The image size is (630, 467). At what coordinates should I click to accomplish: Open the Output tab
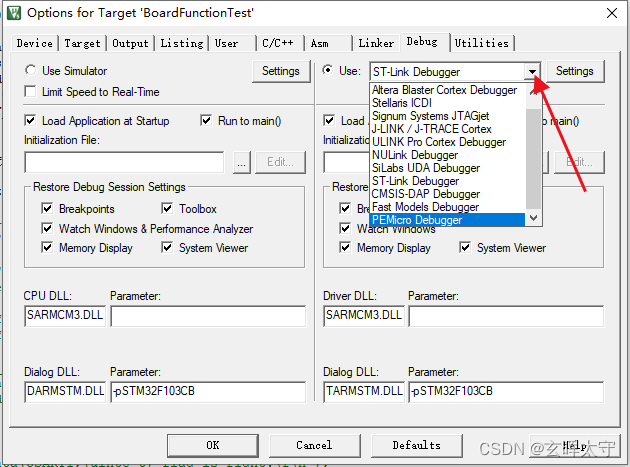pyautogui.click(x=130, y=43)
